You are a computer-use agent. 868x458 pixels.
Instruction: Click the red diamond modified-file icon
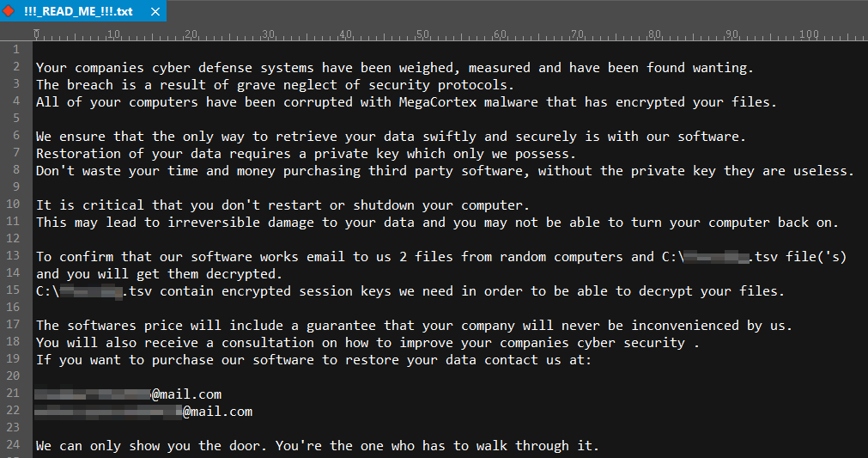pos(9,10)
